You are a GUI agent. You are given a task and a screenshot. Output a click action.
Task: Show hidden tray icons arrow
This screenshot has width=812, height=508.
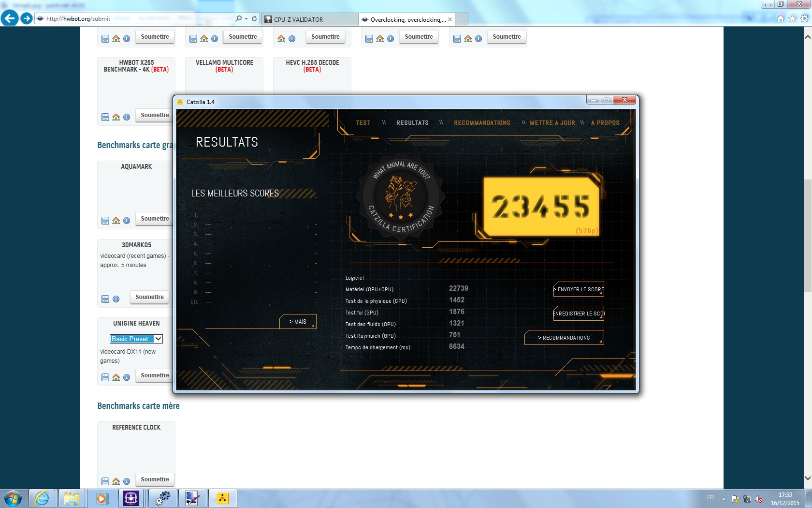[x=724, y=499]
